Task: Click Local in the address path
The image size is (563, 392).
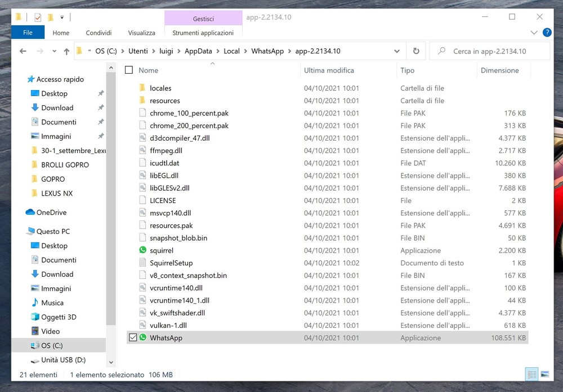Action: [231, 51]
